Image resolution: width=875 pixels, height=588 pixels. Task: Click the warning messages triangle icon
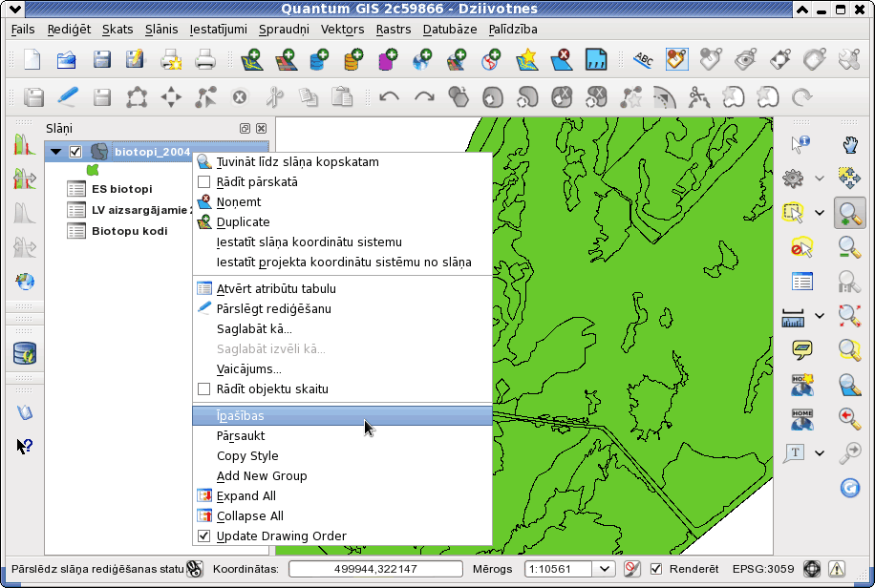tap(836, 569)
